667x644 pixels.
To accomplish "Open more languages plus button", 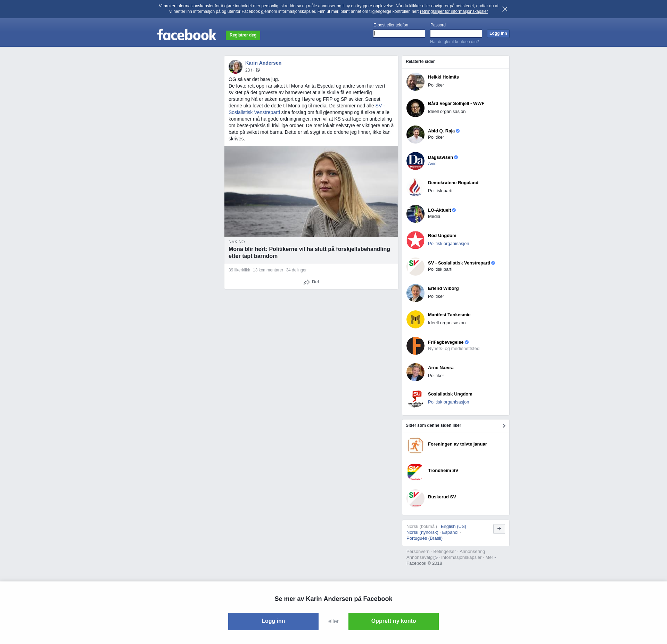I will (x=499, y=529).
